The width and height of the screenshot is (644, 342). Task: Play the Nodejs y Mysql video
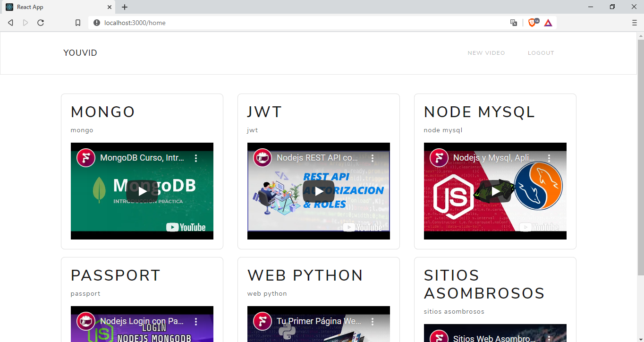coord(495,191)
